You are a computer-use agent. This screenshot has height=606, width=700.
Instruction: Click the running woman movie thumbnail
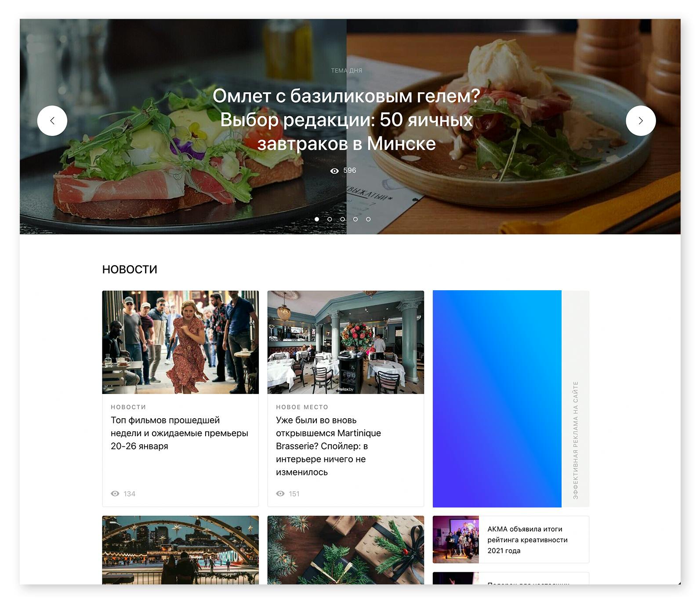coord(181,342)
